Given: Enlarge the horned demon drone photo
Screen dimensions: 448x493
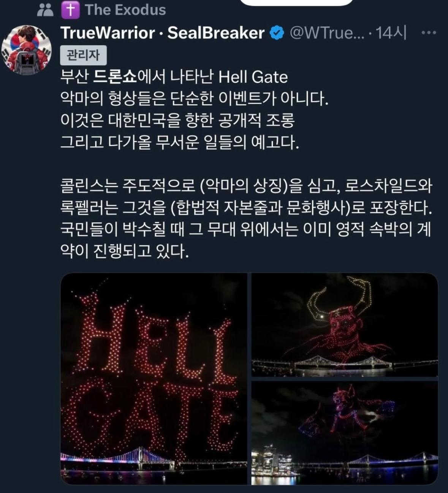Looking at the screenshot, I should 345,325.
